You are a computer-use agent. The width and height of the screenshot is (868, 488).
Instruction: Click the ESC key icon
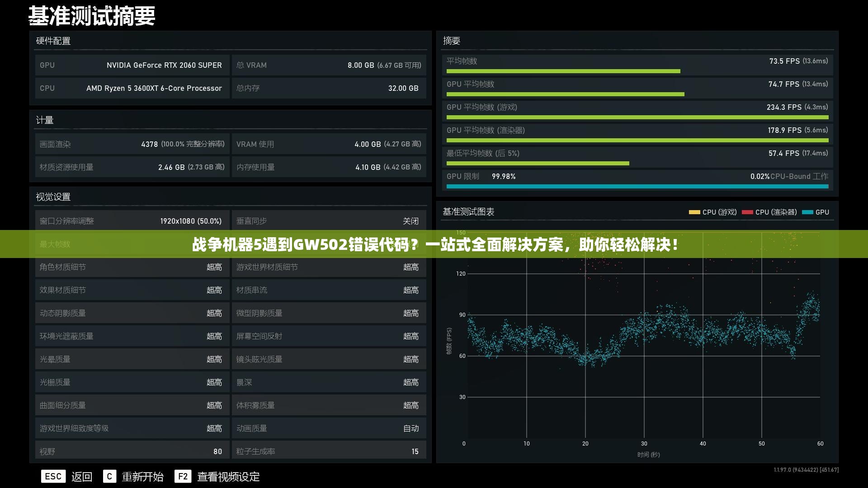(x=53, y=476)
